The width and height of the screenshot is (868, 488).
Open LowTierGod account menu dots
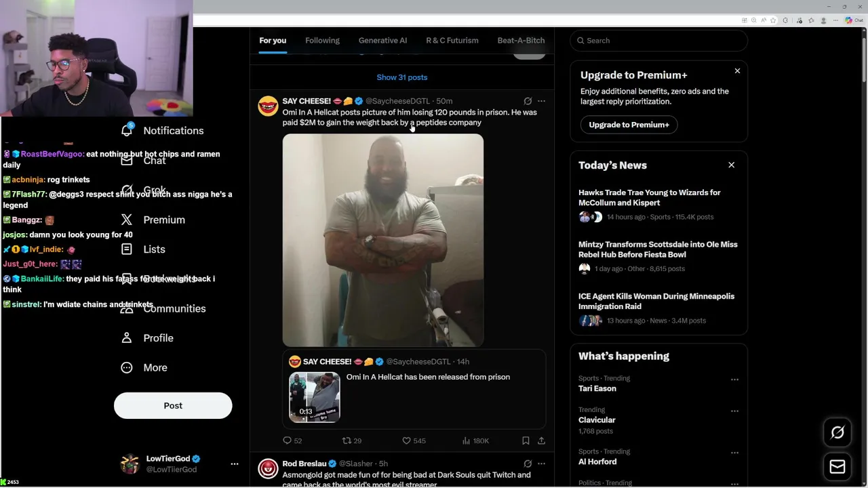click(x=235, y=464)
